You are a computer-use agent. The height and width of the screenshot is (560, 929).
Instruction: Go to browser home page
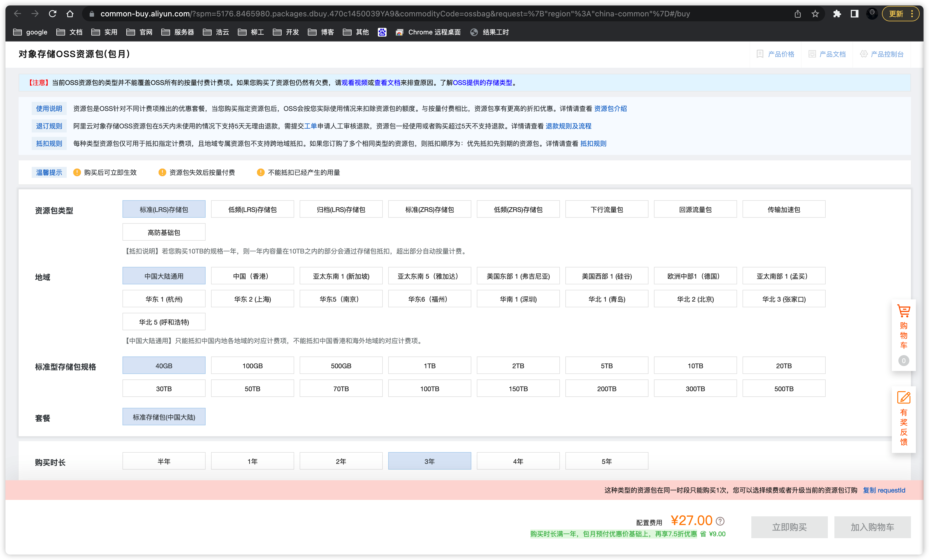coord(70,14)
